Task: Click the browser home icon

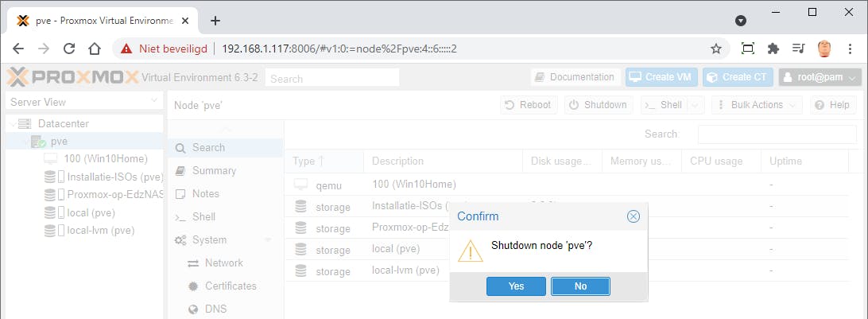Action: click(94, 49)
